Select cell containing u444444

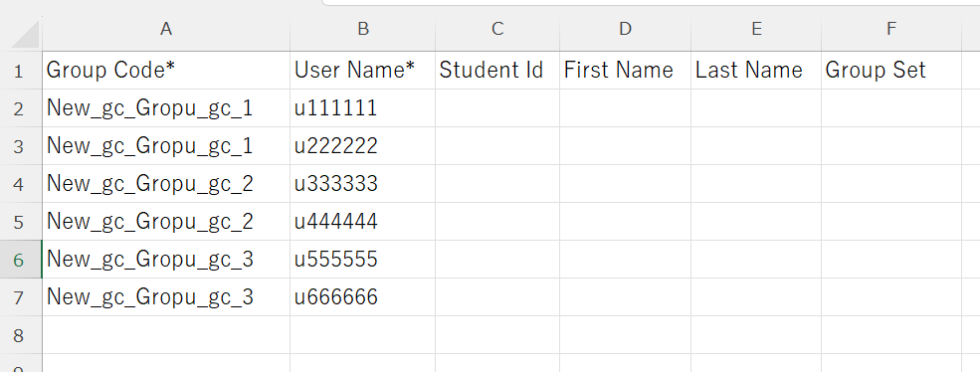click(x=362, y=222)
